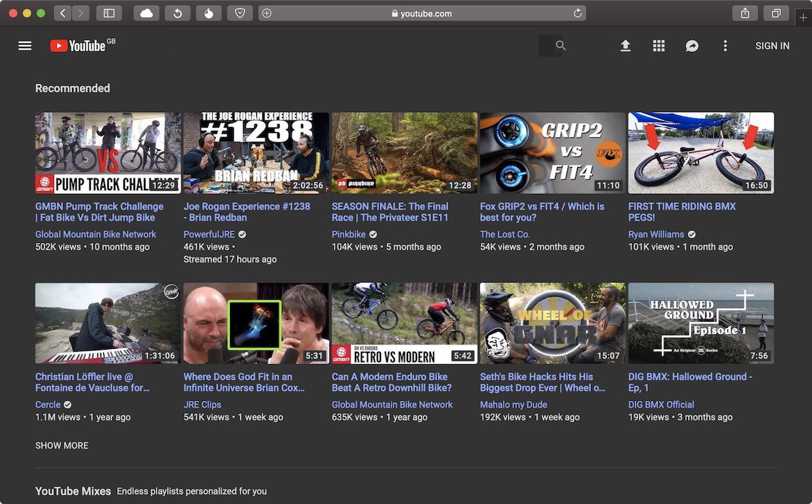
Task: Open the YouTube apps grid icon
Action: point(659,46)
